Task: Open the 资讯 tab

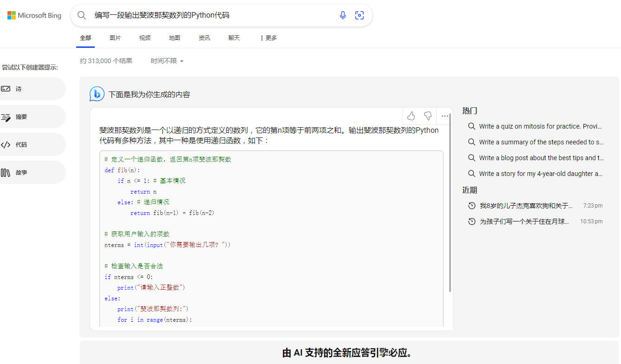Action: pyautogui.click(x=204, y=38)
